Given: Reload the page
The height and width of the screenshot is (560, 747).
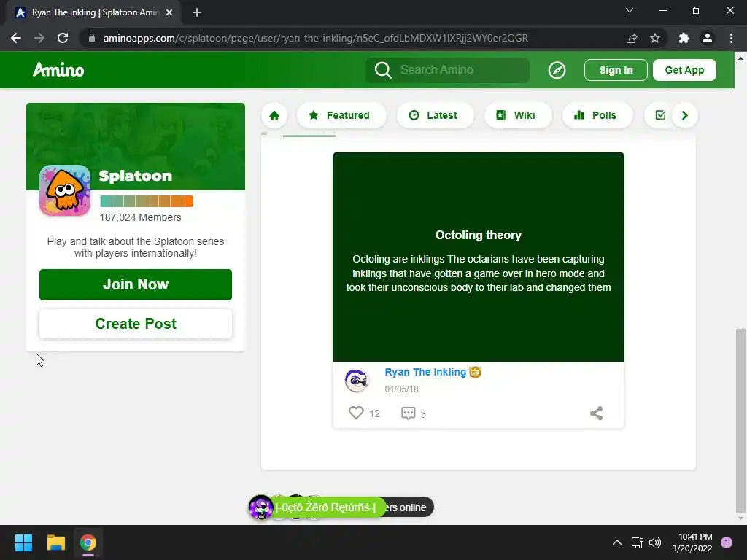Looking at the screenshot, I should 63,38.
